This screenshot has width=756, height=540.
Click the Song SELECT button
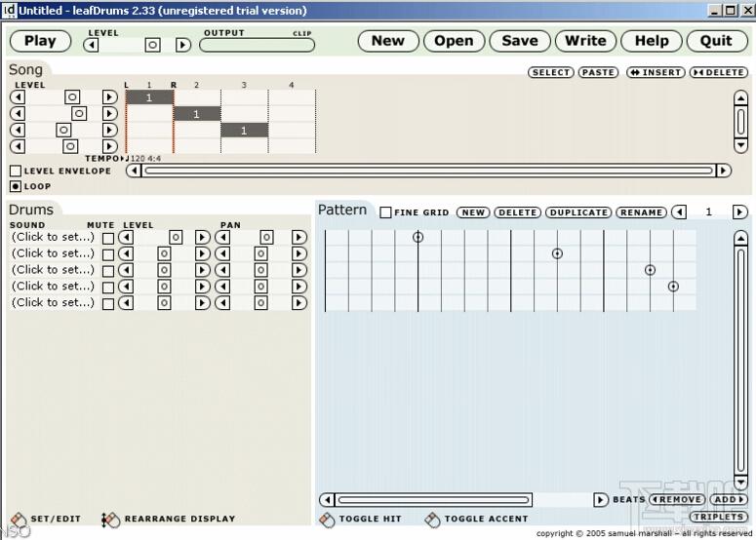pyautogui.click(x=550, y=72)
